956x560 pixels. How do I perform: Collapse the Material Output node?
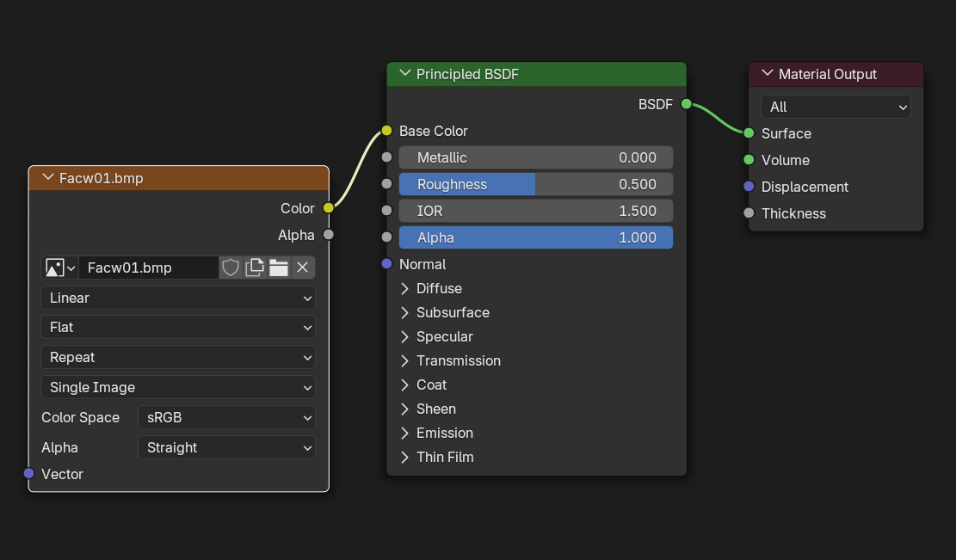[x=768, y=74]
